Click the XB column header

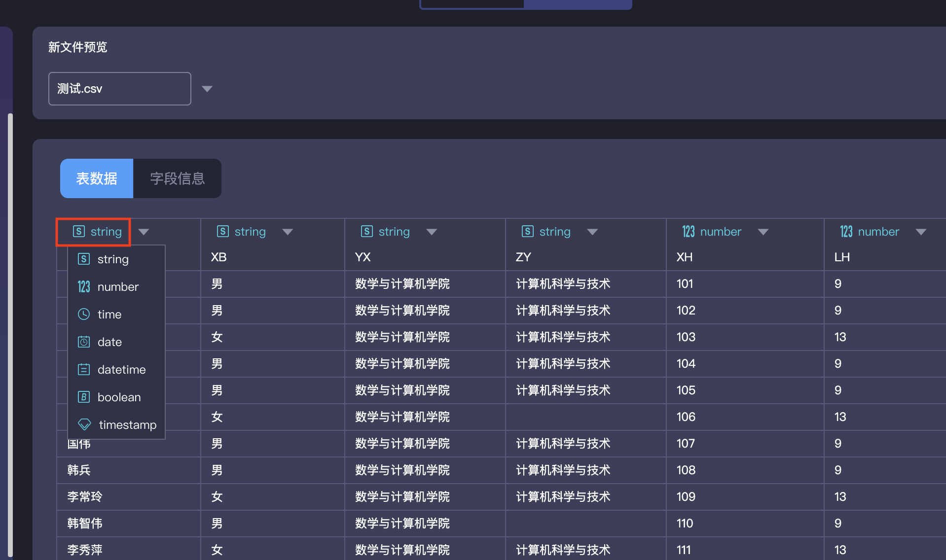(219, 257)
